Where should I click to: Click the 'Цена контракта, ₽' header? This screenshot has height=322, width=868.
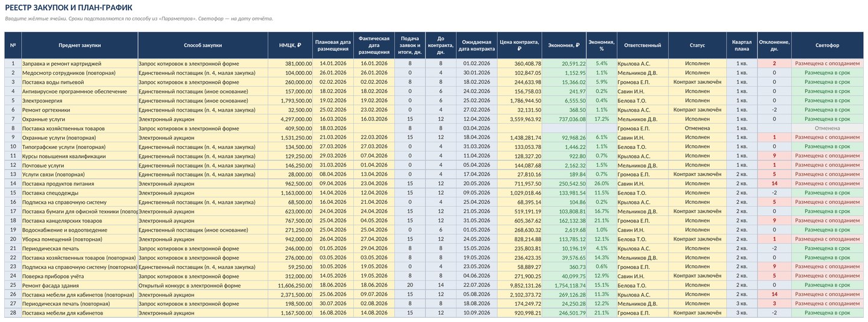click(x=521, y=45)
